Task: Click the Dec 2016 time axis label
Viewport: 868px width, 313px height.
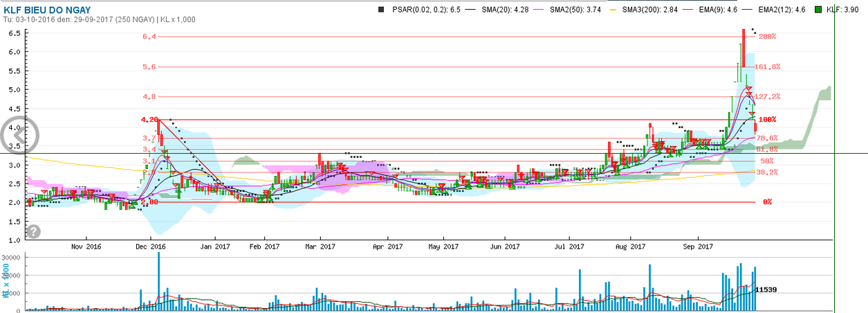Action: pyautogui.click(x=151, y=247)
